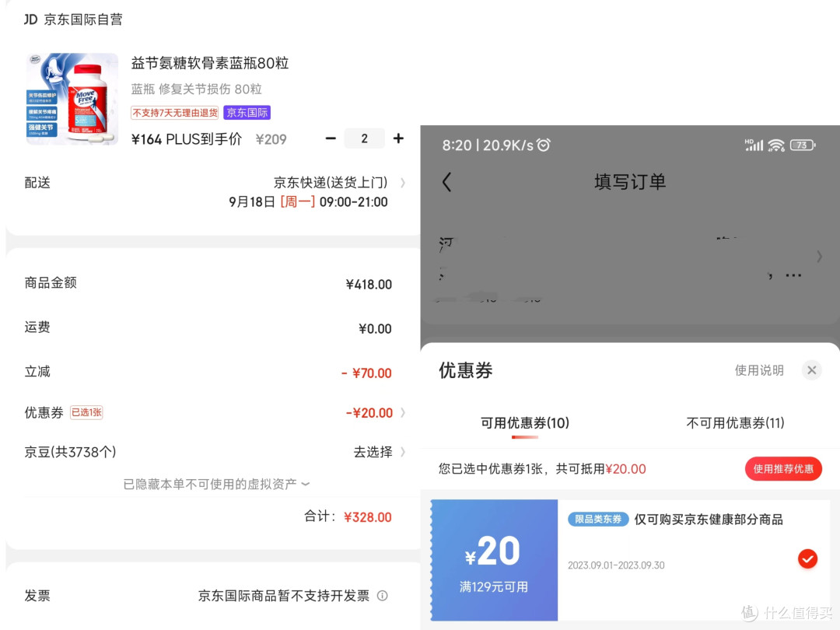840x630 pixels.
Task: Open 京豆 去选择 option
Action: coord(373,452)
